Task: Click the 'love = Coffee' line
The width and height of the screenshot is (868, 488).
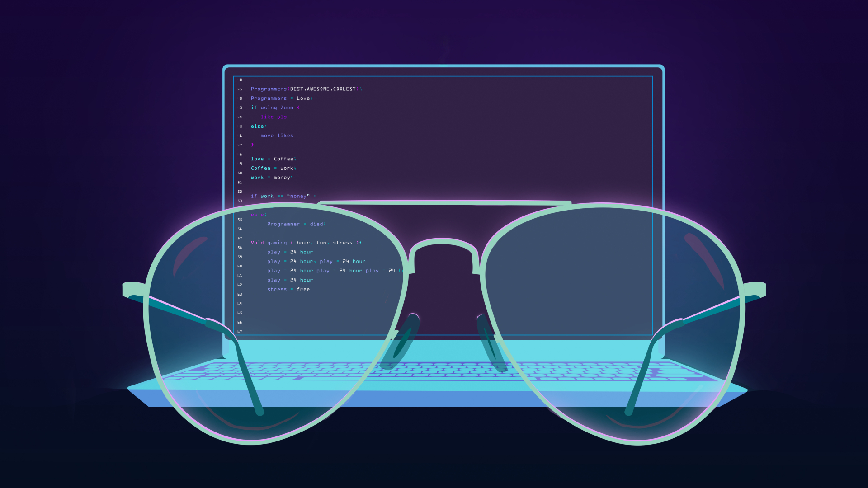Action: pos(274,159)
